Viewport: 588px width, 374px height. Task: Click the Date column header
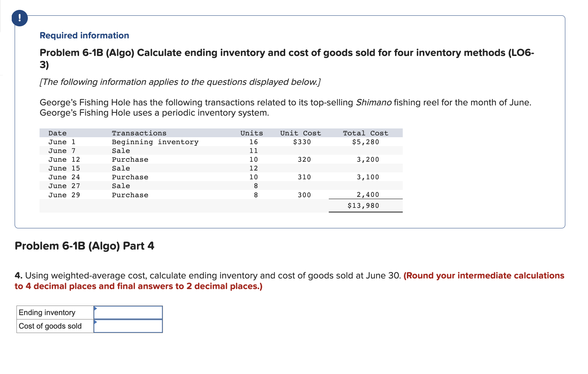(x=57, y=133)
